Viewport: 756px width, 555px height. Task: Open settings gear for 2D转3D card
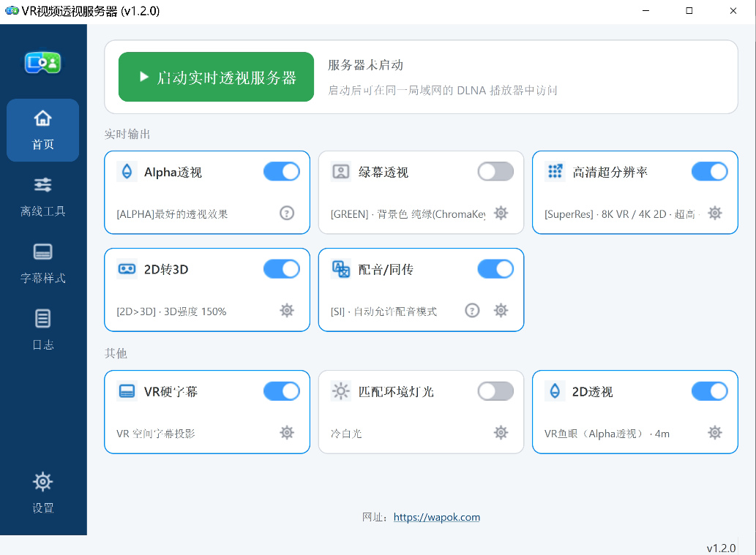[x=287, y=310]
